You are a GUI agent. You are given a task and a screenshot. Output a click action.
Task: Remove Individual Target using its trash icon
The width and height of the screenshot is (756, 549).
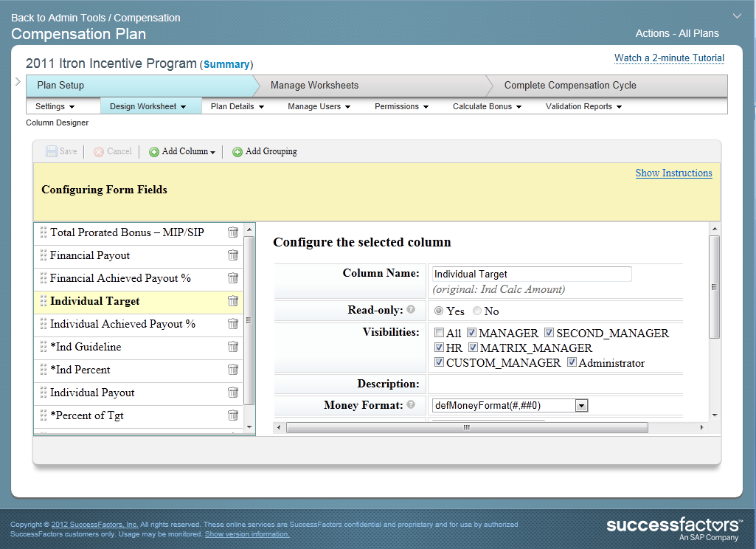(233, 301)
